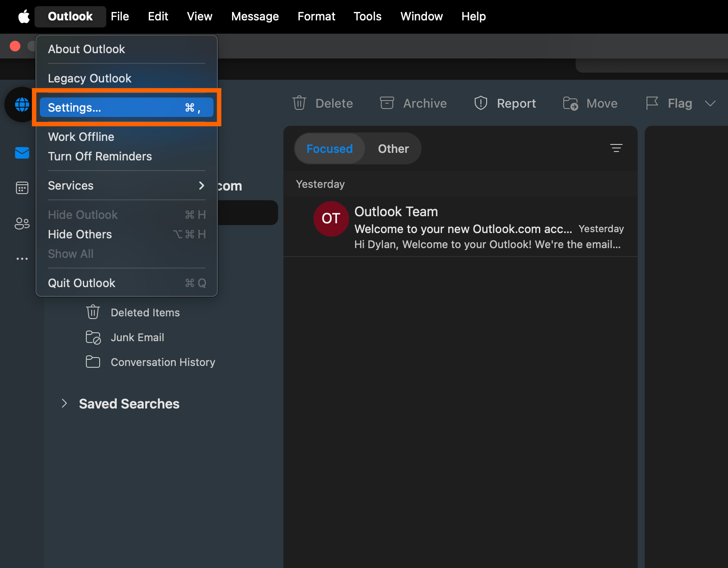Viewport: 728px width, 568px height.
Task: Select Legacy Outlook menu item
Action: [x=126, y=78]
